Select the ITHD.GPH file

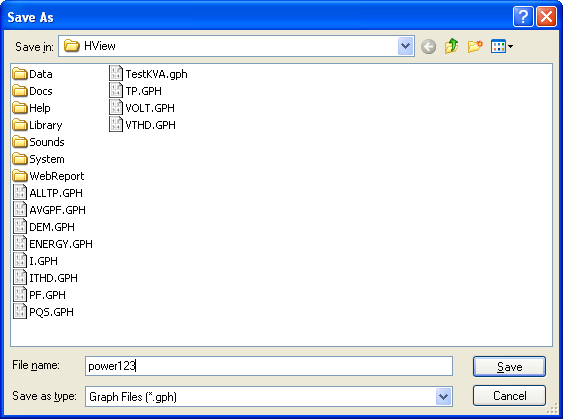(x=45, y=278)
